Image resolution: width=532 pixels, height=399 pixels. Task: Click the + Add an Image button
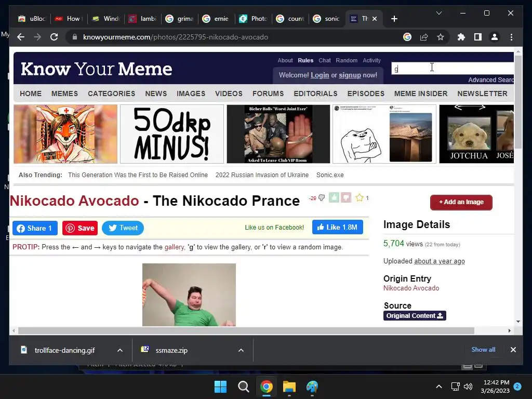click(x=461, y=202)
